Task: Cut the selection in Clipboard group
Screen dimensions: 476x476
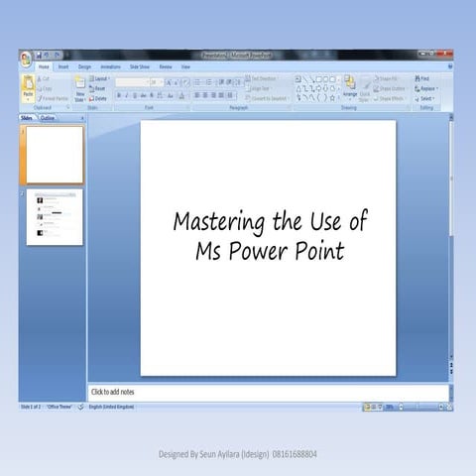Action: tap(44, 78)
